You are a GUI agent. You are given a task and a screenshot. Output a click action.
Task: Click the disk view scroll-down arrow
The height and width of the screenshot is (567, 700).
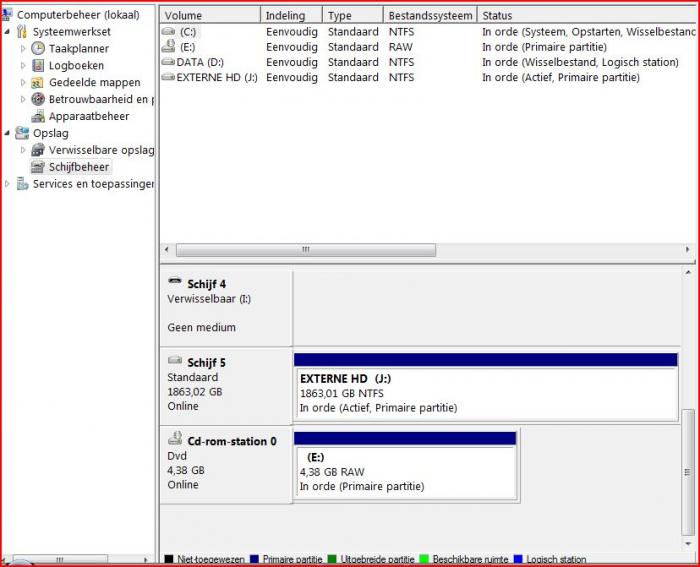point(688,543)
